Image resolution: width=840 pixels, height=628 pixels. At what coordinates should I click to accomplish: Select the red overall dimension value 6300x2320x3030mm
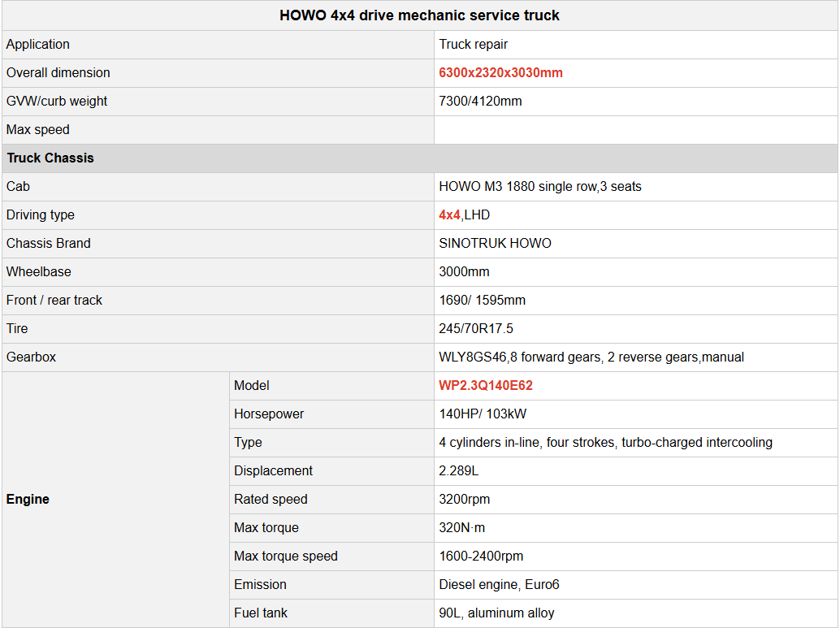(x=500, y=73)
